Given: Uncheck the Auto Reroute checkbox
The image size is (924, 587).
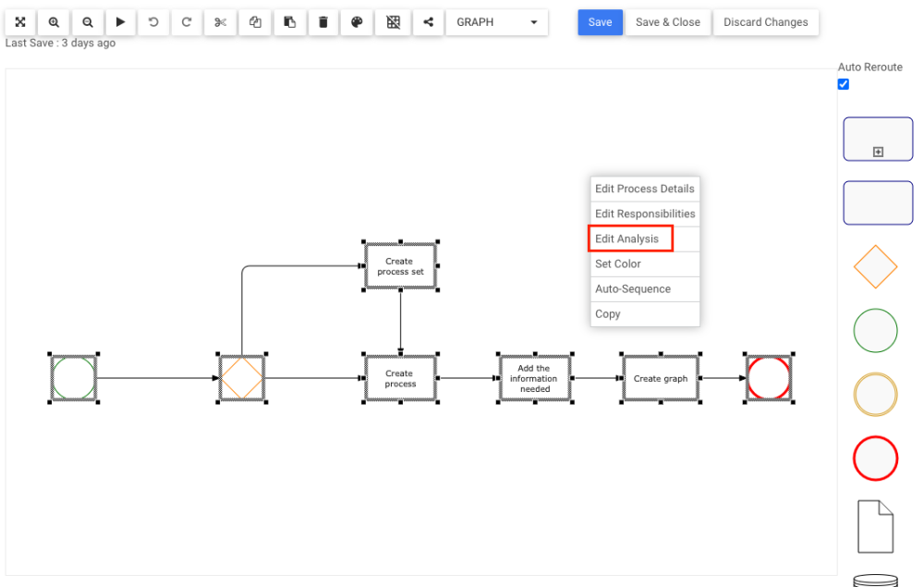Looking at the screenshot, I should click(844, 84).
